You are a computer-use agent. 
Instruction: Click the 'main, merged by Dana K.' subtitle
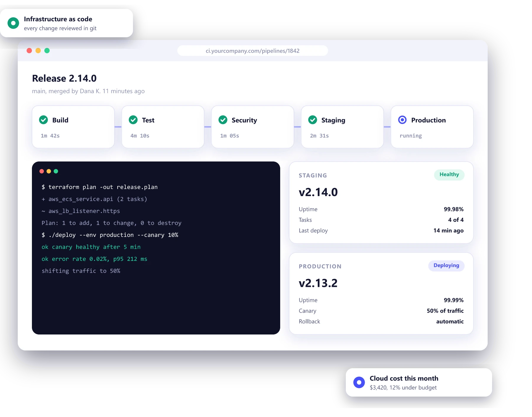pos(88,91)
